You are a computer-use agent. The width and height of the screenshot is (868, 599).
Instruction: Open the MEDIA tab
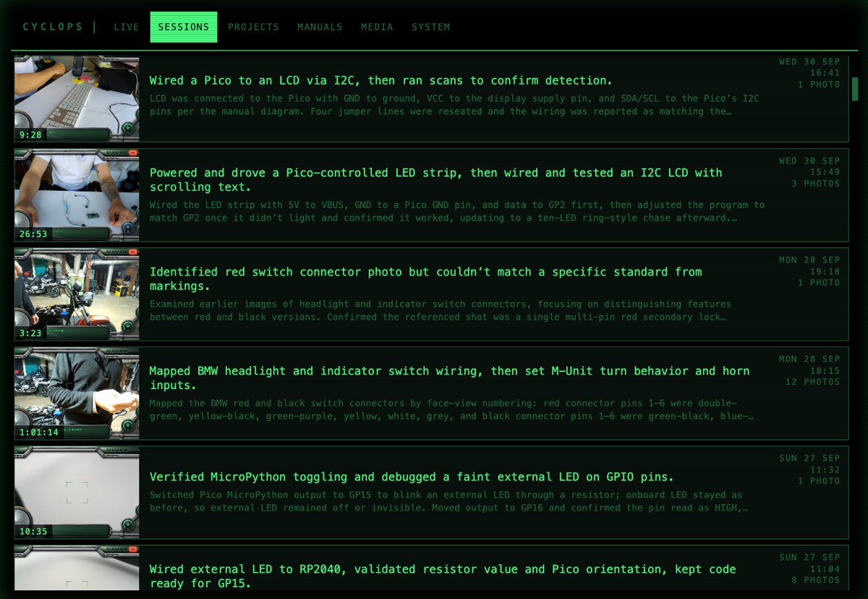377,27
